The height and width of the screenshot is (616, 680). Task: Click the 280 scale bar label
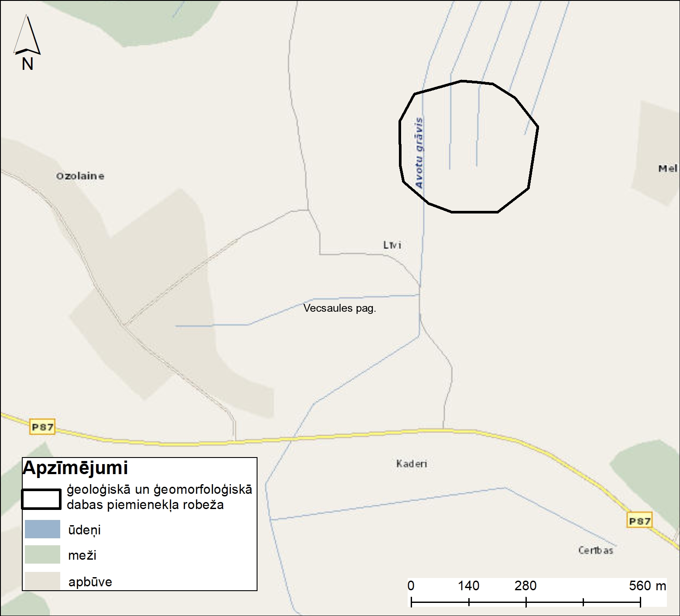(525, 585)
